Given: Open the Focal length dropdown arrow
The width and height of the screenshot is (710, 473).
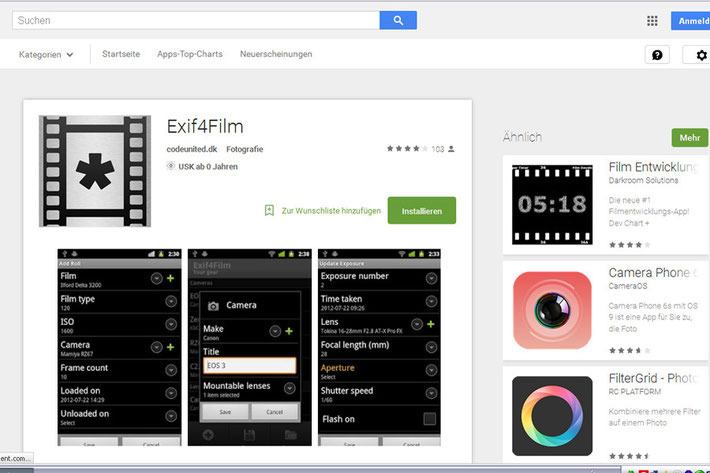Looking at the screenshot, I should 431,347.
